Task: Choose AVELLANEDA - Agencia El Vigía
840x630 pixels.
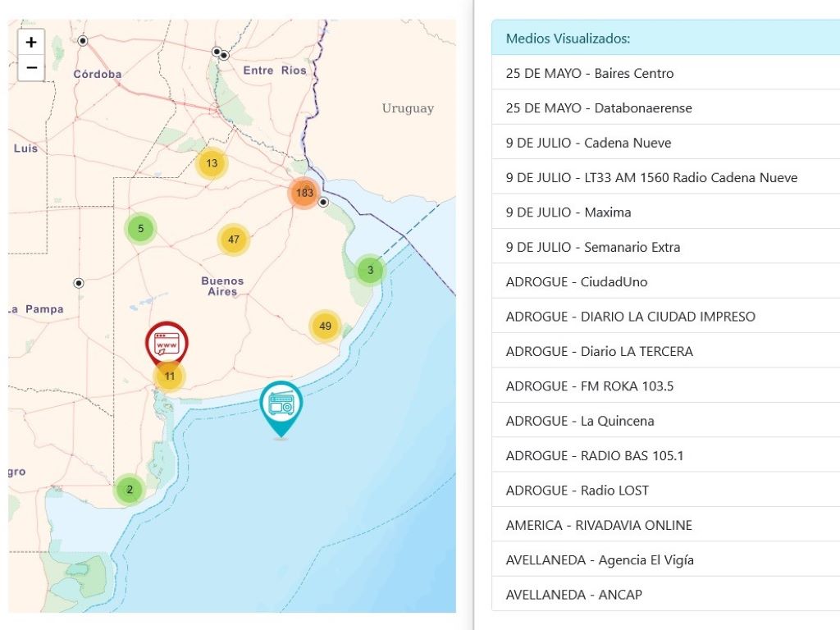Action: click(600, 559)
